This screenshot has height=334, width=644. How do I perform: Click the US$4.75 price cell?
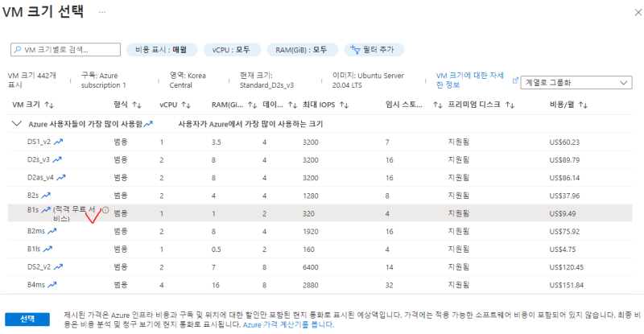tap(563, 249)
